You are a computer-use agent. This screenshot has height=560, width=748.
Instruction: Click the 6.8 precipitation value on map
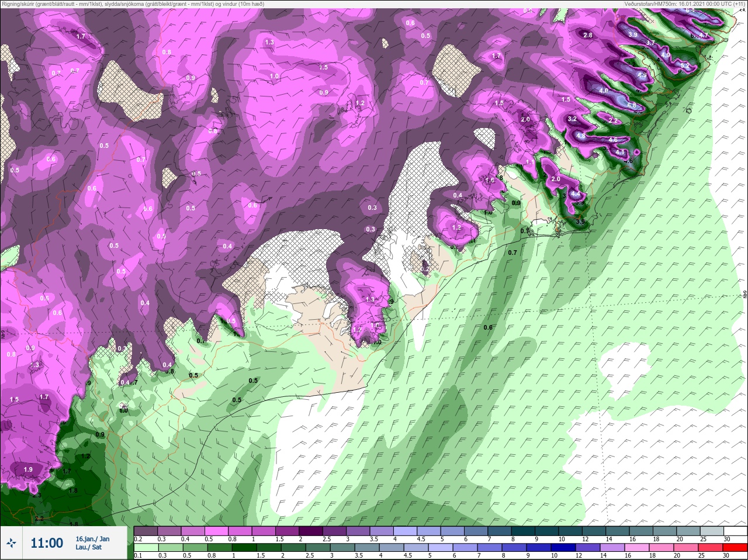pos(632,105)
